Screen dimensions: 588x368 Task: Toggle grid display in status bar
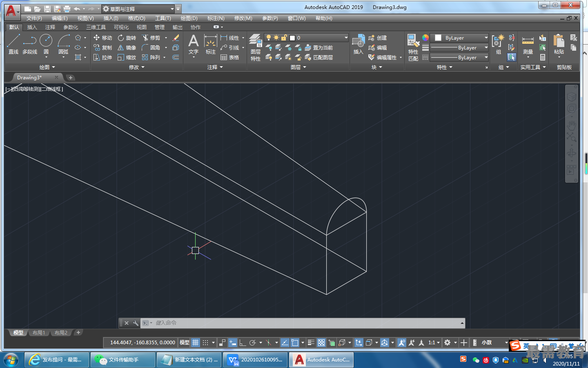(x=196, y=343)
